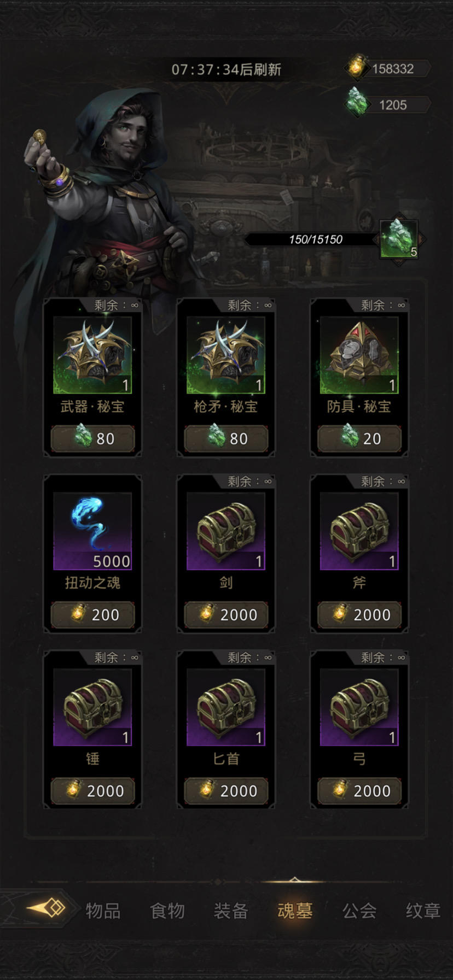Open the 斧 treasure chest icon
453x980 pixels.
(x=359, y=531)
